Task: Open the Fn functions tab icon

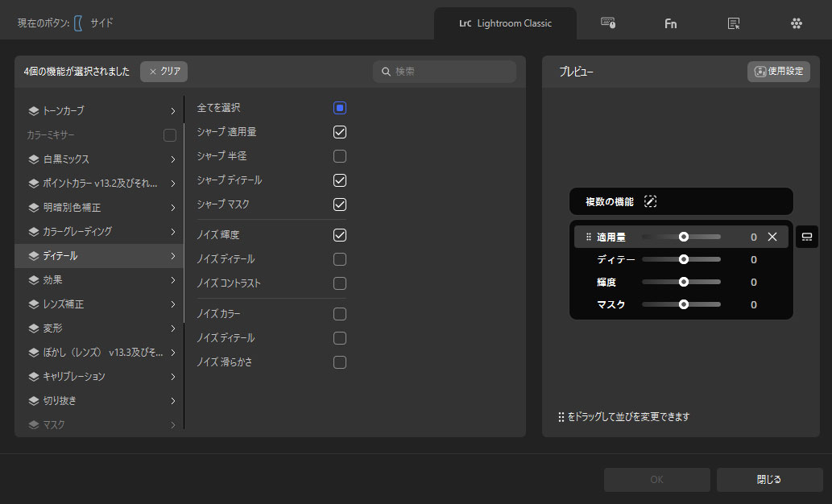Action: (670, 23)
